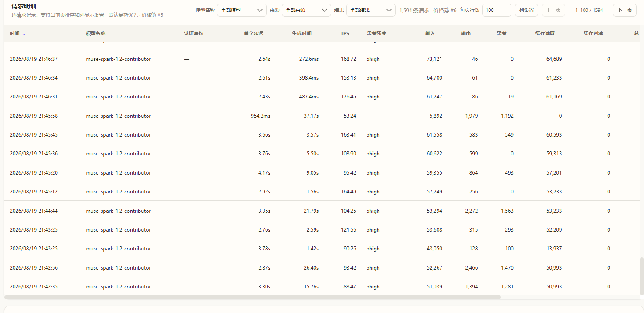
Task: Click the horizontal scrollbar under the table
Action: pyautogui.click(x=253, y=297)
